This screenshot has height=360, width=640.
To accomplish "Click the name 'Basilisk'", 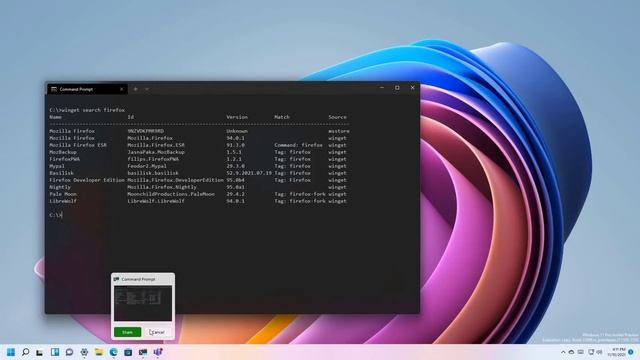I will (x=62, y=173).
